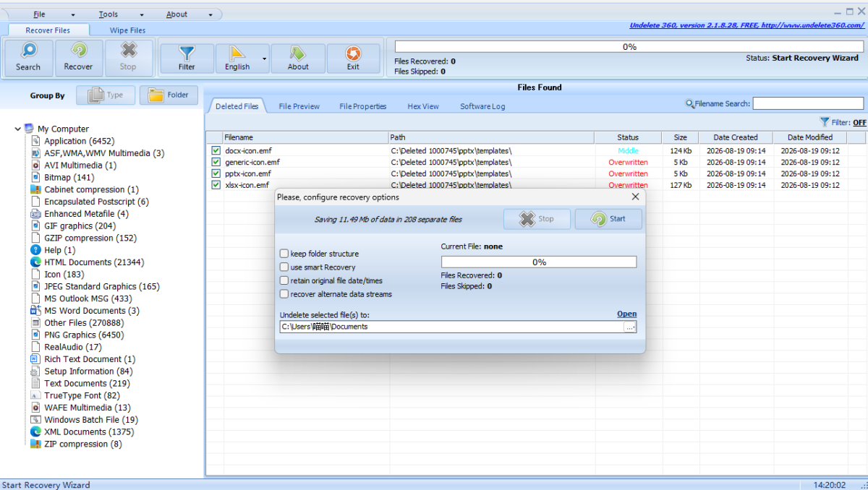Click Start in the recovery options dialog

[608, 219]
